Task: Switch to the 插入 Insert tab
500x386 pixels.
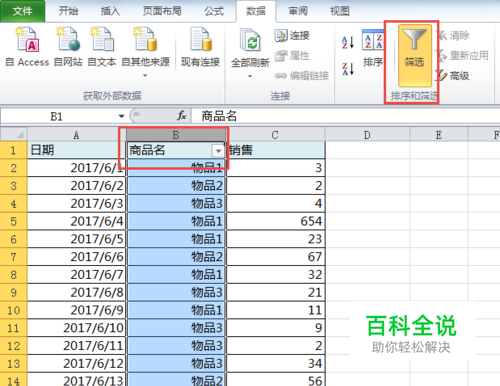Action: point(110,11)
